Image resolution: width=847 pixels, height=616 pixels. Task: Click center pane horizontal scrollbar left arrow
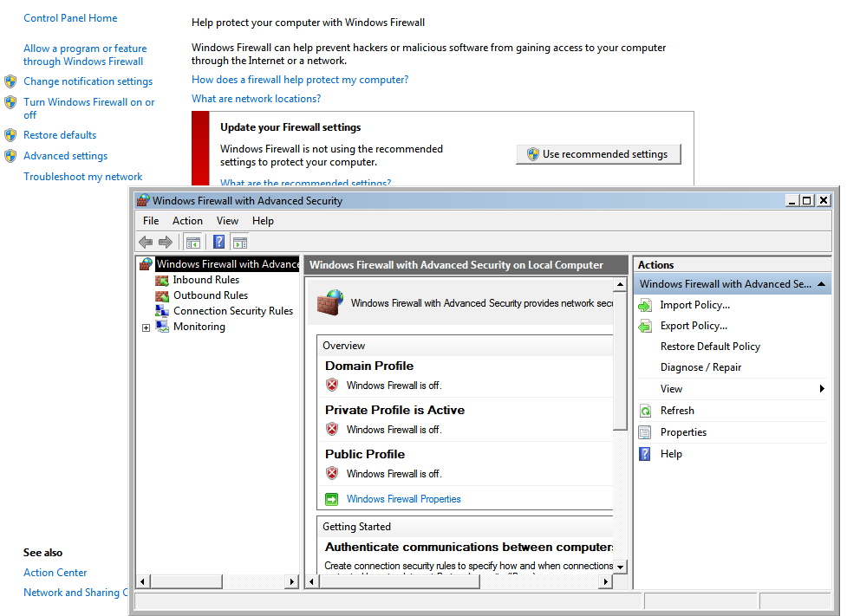point(312,581)
